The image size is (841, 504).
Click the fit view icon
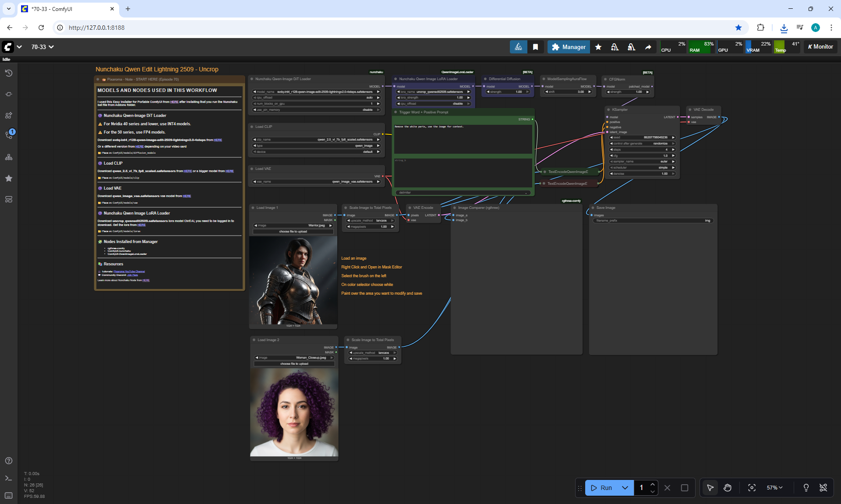coord(752,488)
